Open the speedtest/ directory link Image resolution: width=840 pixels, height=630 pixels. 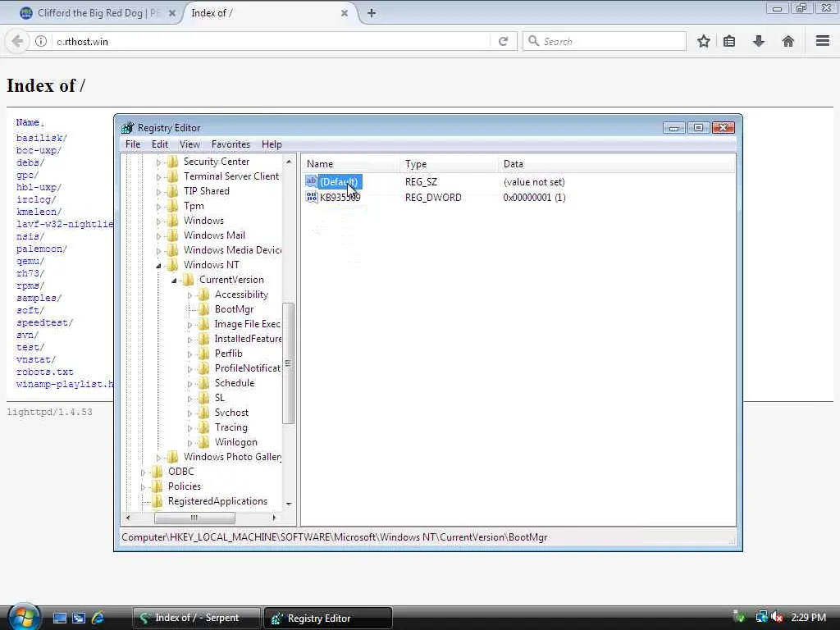point(44,323)
